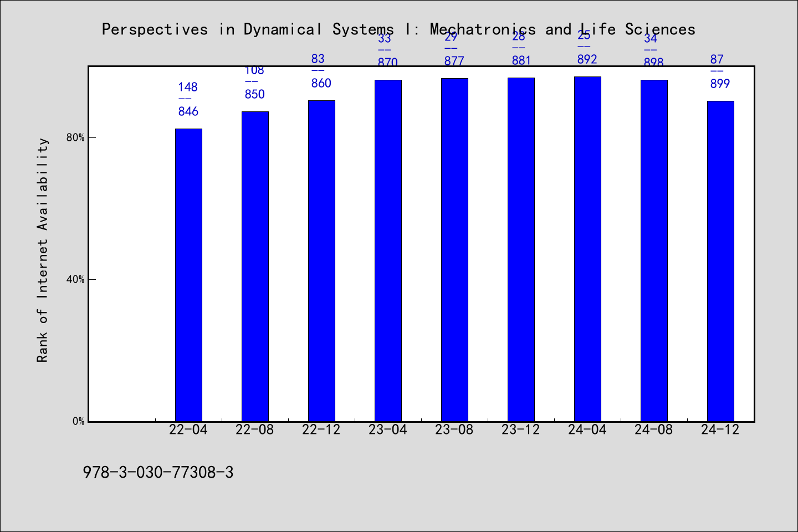Click the 850 value label
The height and width of the screenshot is (532, 798).
pos(255,94)
